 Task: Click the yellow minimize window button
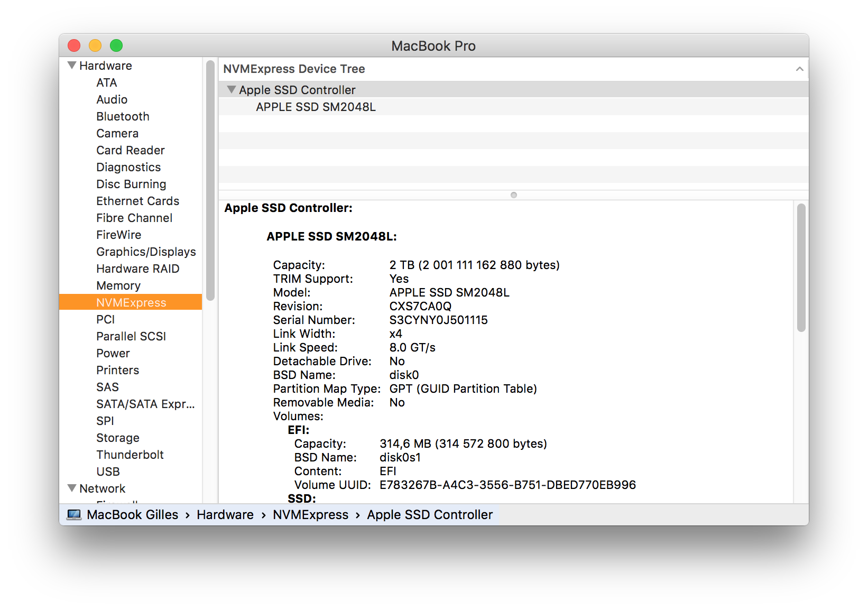point(95,45)
